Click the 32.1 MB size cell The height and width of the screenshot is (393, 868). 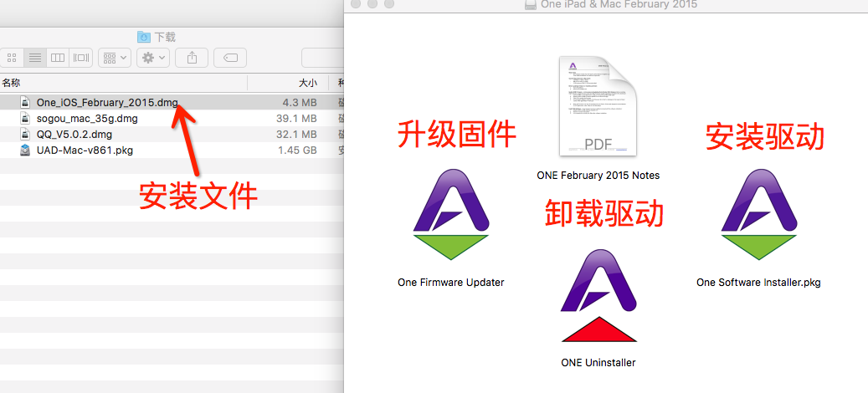click(296, 135)
